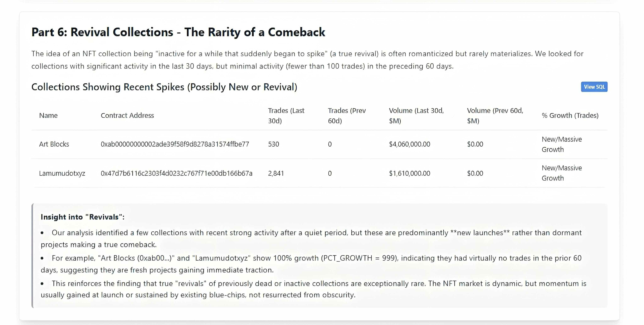Click the % Growth (Trades) column header
The height and width of the screenshot is (325, 644).
pyautogui.click(x=570, y=115)
